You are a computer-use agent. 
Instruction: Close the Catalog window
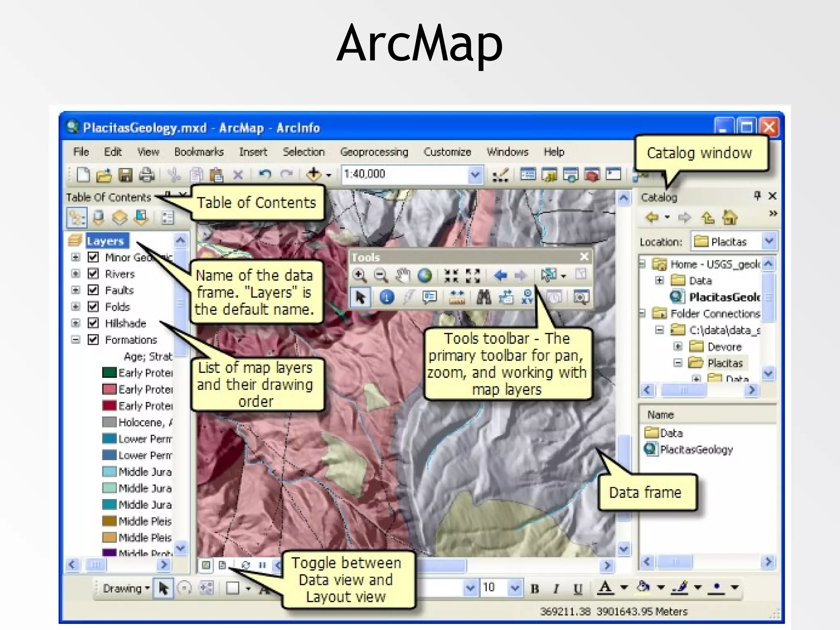772,196
